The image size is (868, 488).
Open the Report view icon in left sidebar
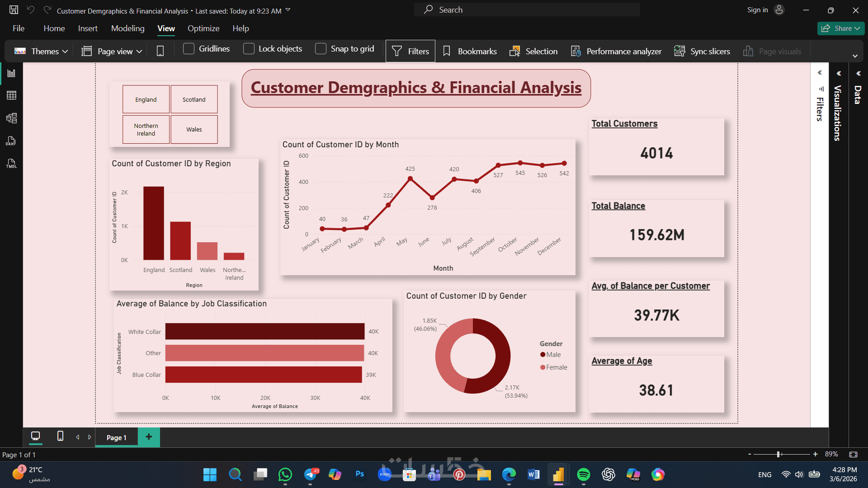pyautogui.click(x=11, y=73)
